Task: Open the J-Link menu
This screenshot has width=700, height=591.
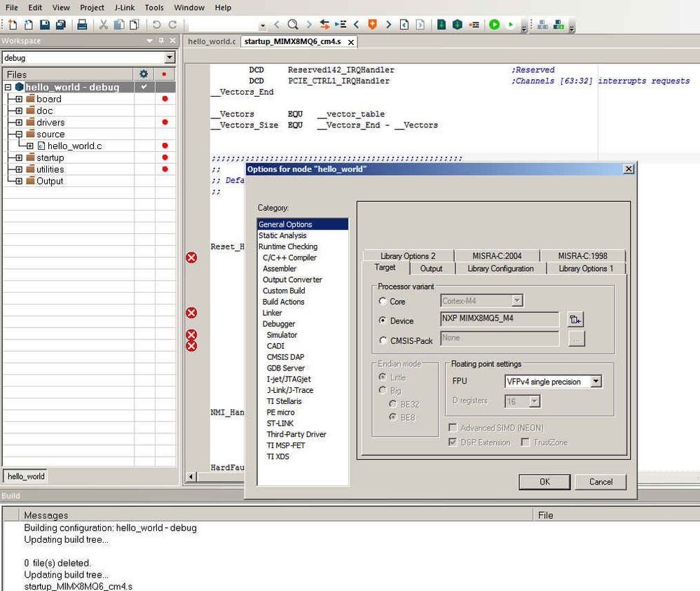Action: (124, 8)
